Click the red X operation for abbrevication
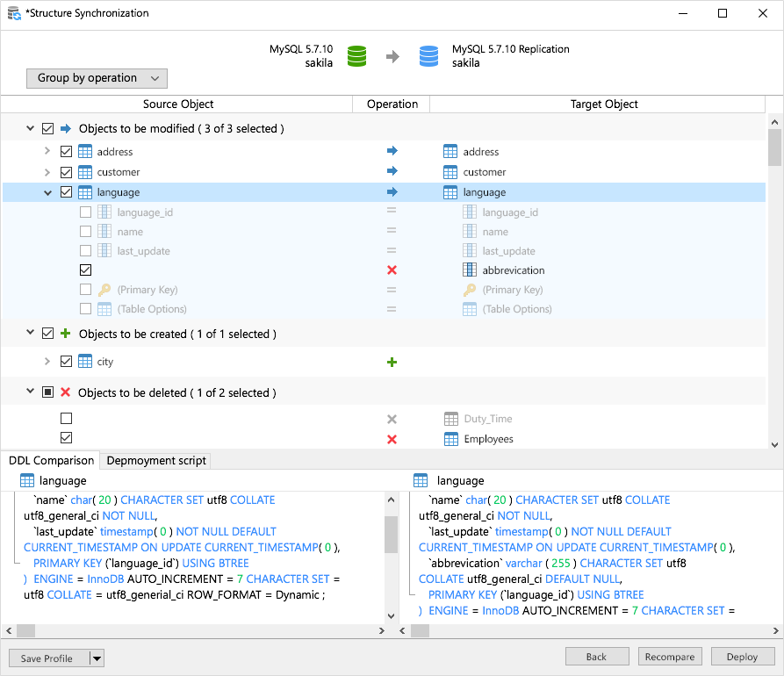Screen dimensions: 784x676 pos(392,270)
